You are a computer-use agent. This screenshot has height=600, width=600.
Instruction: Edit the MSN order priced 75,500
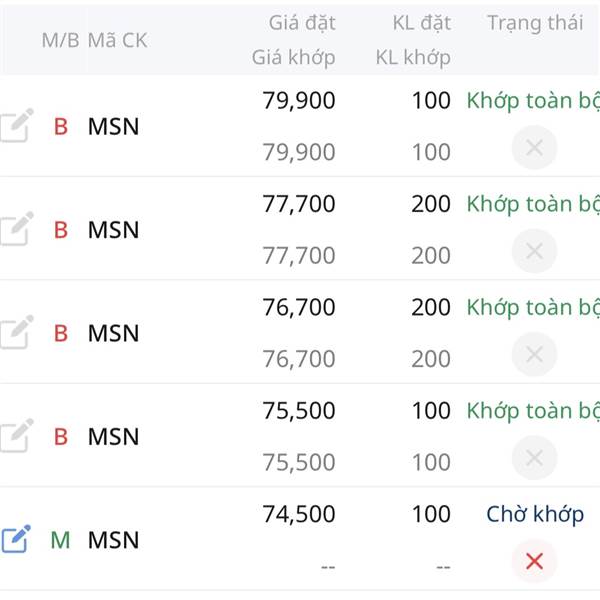tap(17, 436)
